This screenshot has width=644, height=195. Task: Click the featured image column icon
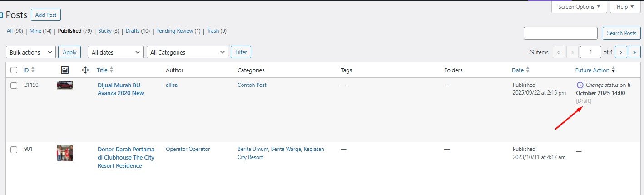point(65,70)
